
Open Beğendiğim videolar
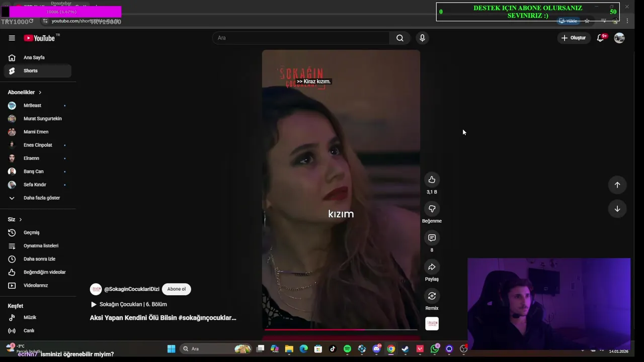pyautogui.click(x=38, y=272)
